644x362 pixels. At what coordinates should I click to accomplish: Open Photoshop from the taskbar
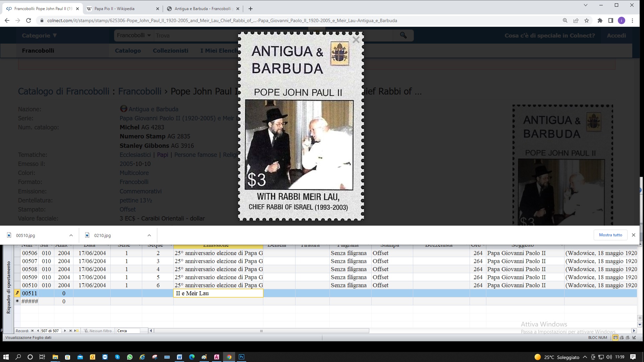click(241, 357)
